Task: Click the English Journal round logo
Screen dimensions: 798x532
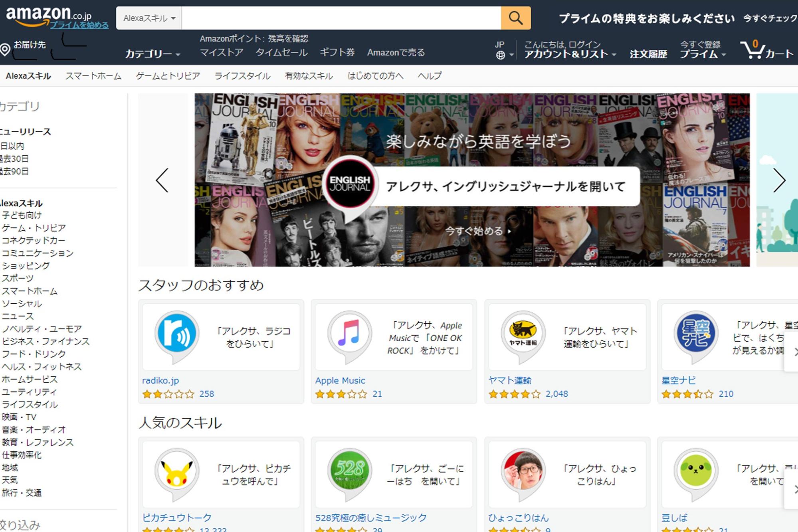Action: pyautogui.click(x=350, y=184)
